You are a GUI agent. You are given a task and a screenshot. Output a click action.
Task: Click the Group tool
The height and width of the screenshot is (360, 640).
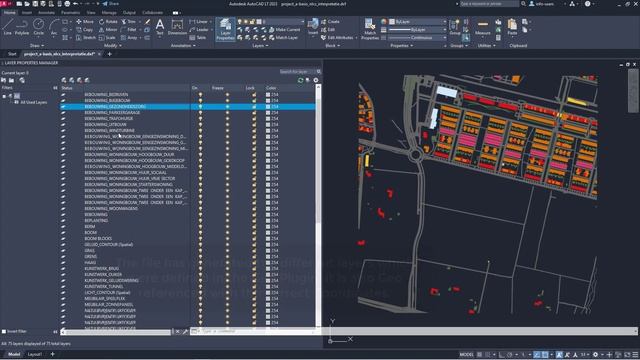click(x=455, y=27)
